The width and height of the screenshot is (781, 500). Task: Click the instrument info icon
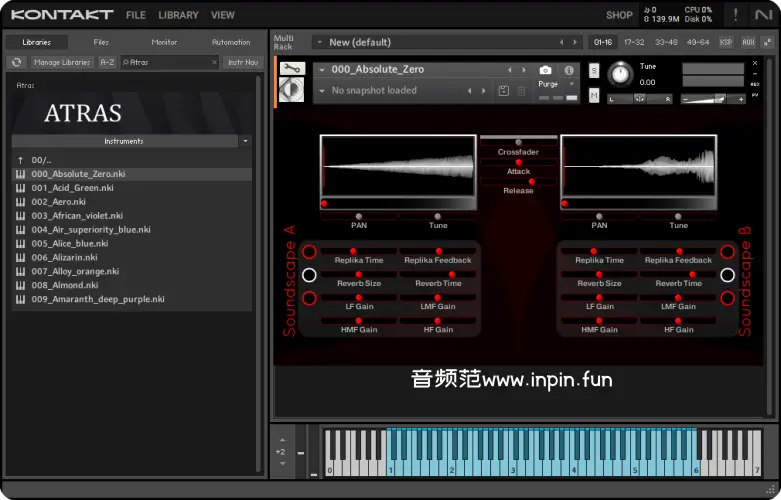point(570,70)
